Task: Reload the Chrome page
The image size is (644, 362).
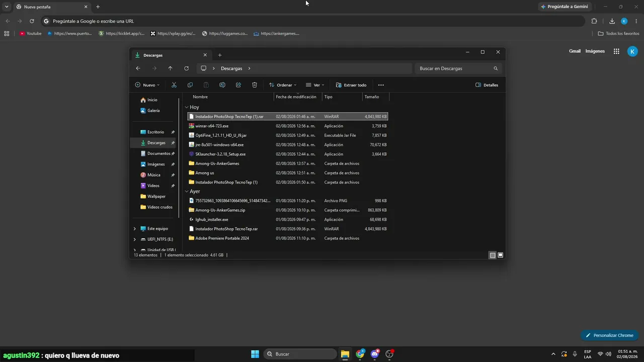Action: tap(32, 21)
